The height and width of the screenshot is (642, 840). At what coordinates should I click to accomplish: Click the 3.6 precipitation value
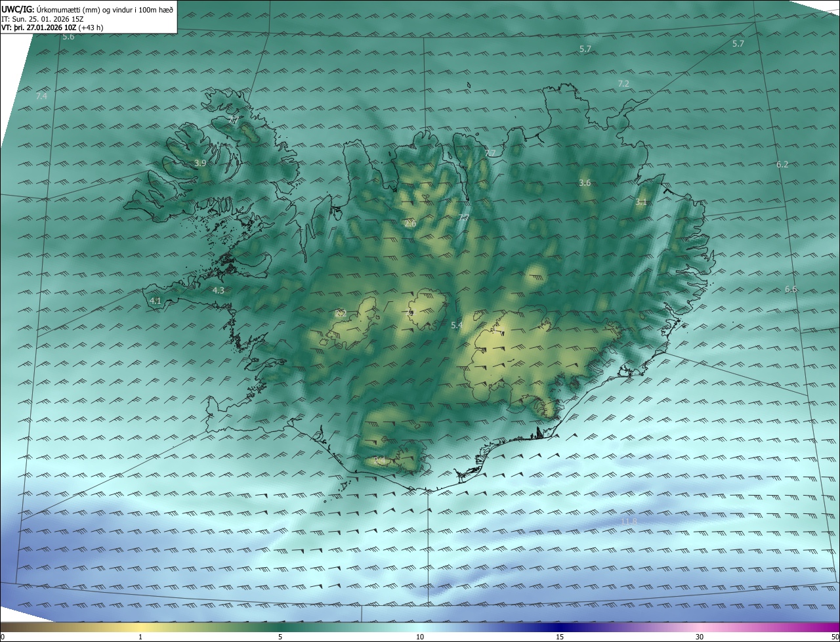(585, 182)
